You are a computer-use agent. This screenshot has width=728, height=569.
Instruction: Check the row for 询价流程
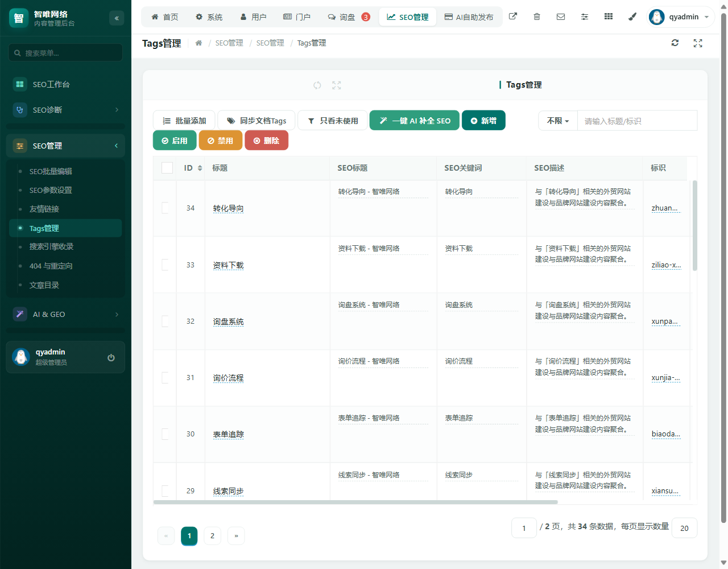(x=165, y=377)
